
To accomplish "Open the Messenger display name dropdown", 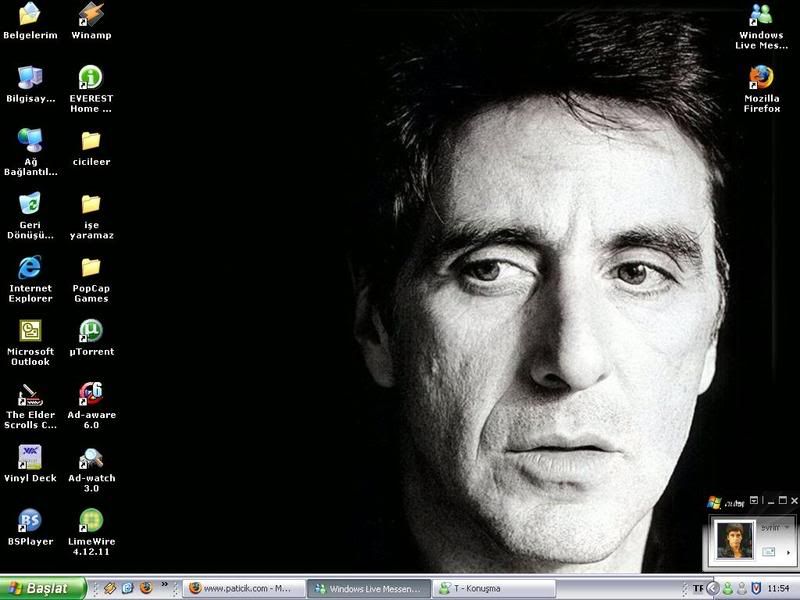I will (789, 526).
